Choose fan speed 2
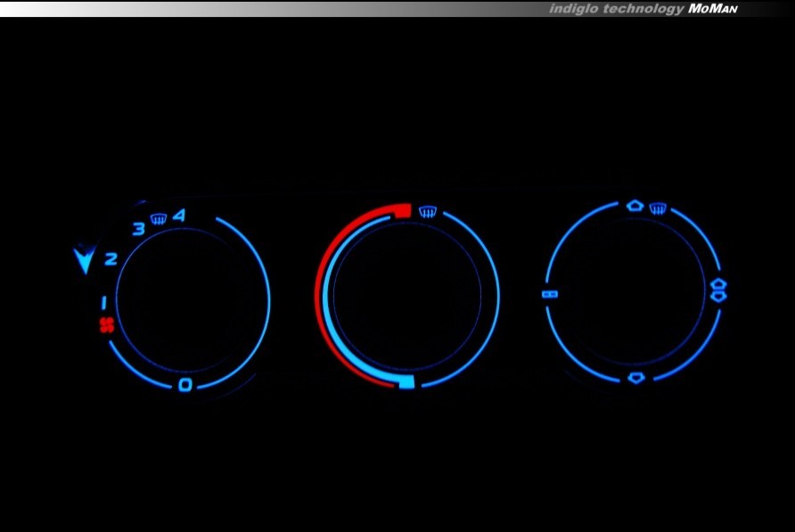The image size is (795, 532). 111,259
